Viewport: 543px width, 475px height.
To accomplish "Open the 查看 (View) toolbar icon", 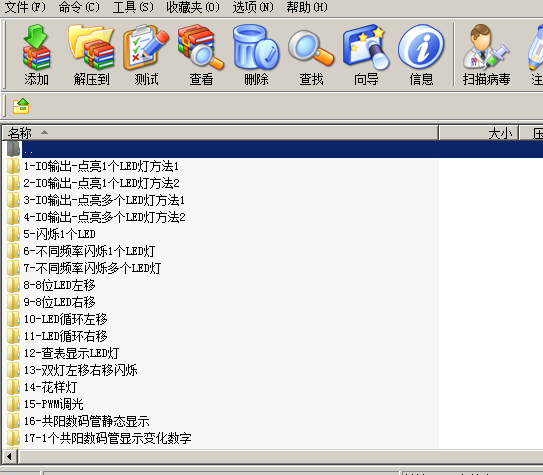I will [201, 55].
